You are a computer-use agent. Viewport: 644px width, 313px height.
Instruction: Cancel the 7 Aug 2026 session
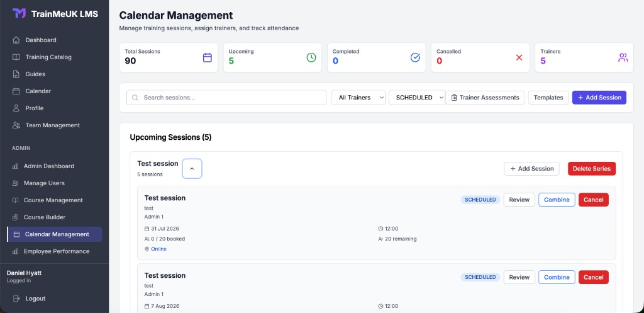click(x=594, y=277)
